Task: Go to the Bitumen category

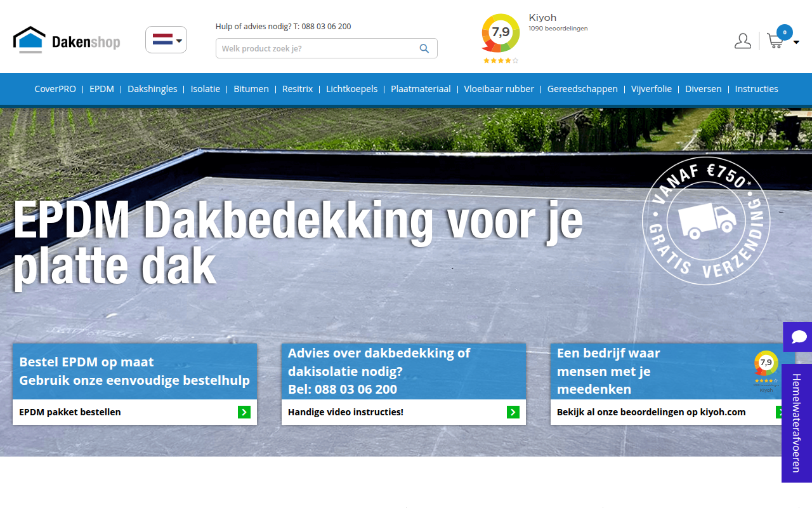Action: tap(251, 89)
